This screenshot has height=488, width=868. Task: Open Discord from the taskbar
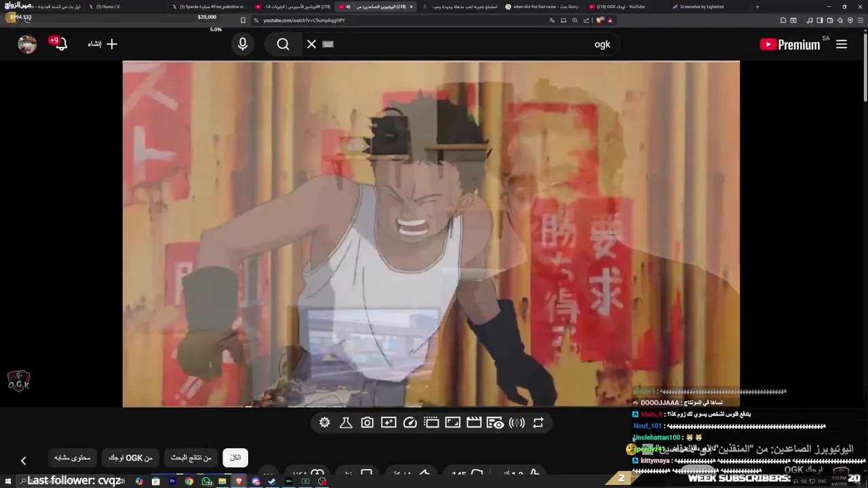(x=256, y=481)
